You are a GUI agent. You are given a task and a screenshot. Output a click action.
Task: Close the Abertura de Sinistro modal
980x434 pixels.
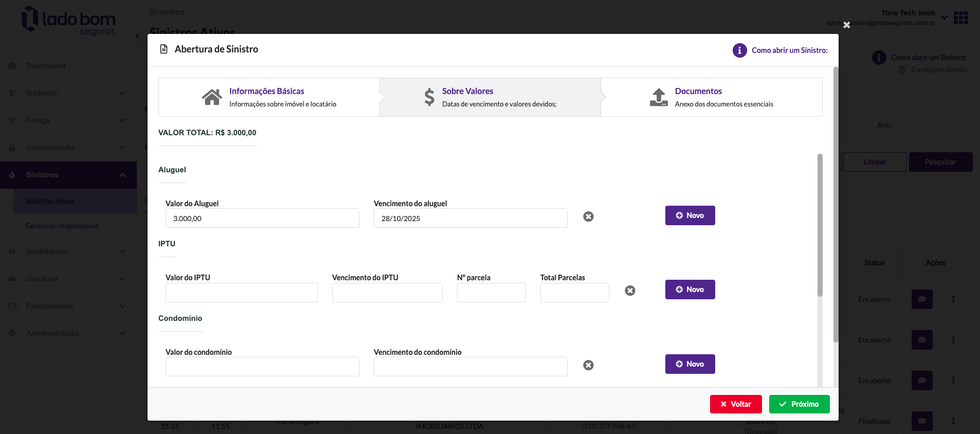pyautogui.click(x=846, y=25)
